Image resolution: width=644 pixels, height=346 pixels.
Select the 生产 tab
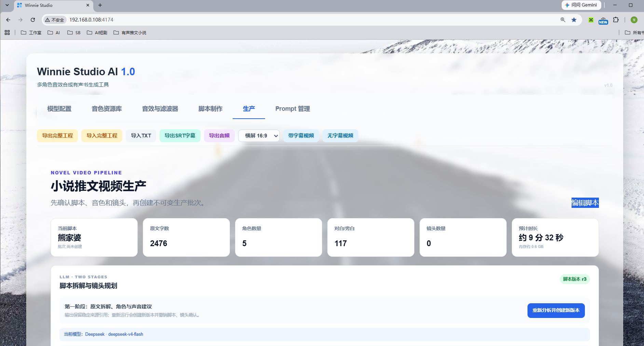249,109
